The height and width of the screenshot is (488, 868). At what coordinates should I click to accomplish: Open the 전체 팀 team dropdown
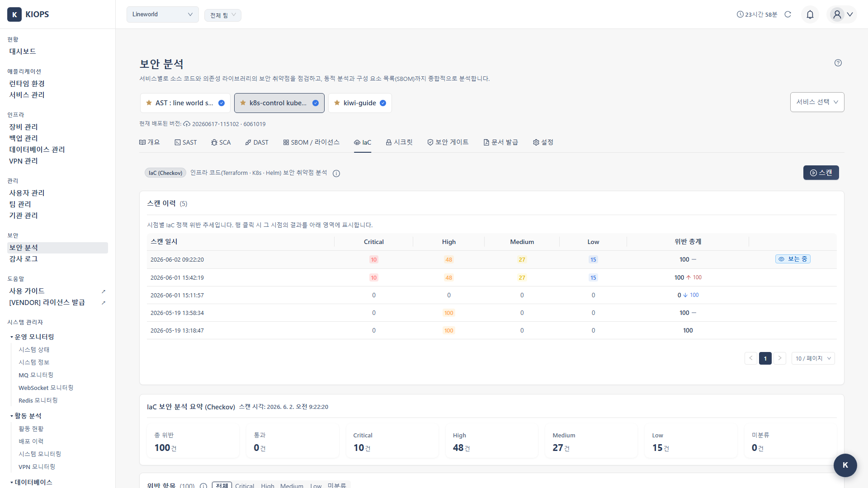tap(223, 15)
